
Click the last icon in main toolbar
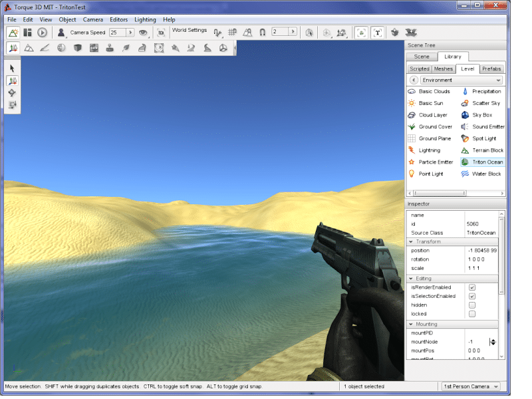pyautogui.click(x=411, y=33)
